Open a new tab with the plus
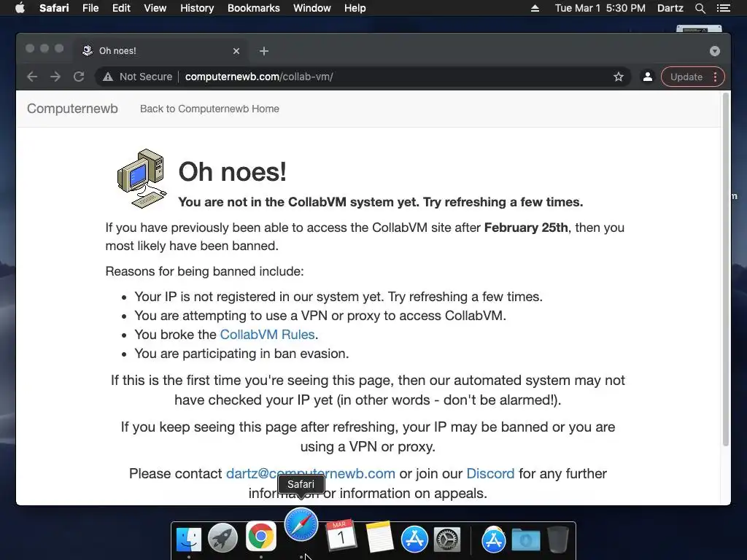747x560 pixels. pyautogui.click(x=264, y=51)
